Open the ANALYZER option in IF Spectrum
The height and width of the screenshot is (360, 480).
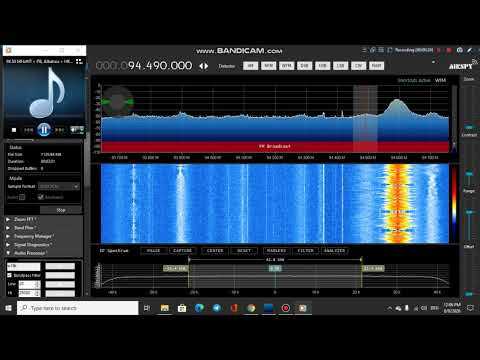335,251
